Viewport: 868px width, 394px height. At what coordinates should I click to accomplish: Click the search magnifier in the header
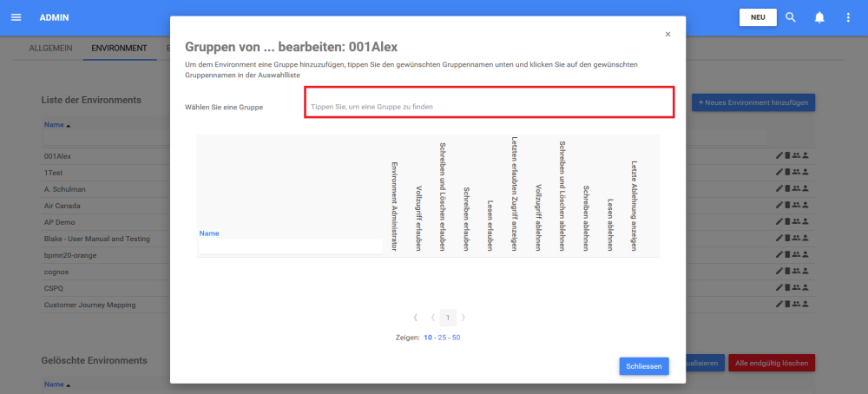791,17
